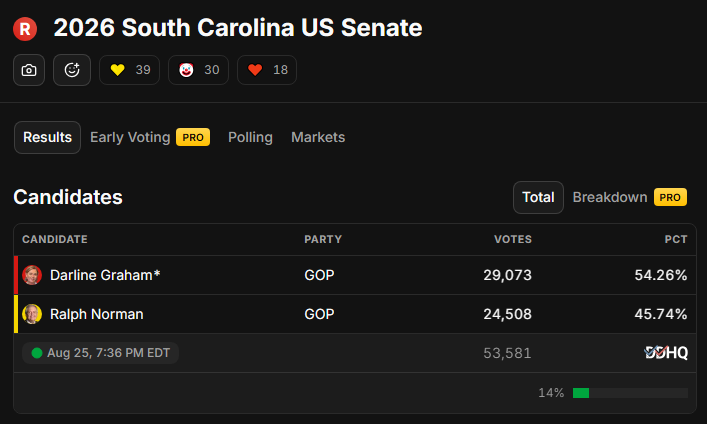
Task: Click Ralph Norman's avatar photo
Action: coord(32,314)
